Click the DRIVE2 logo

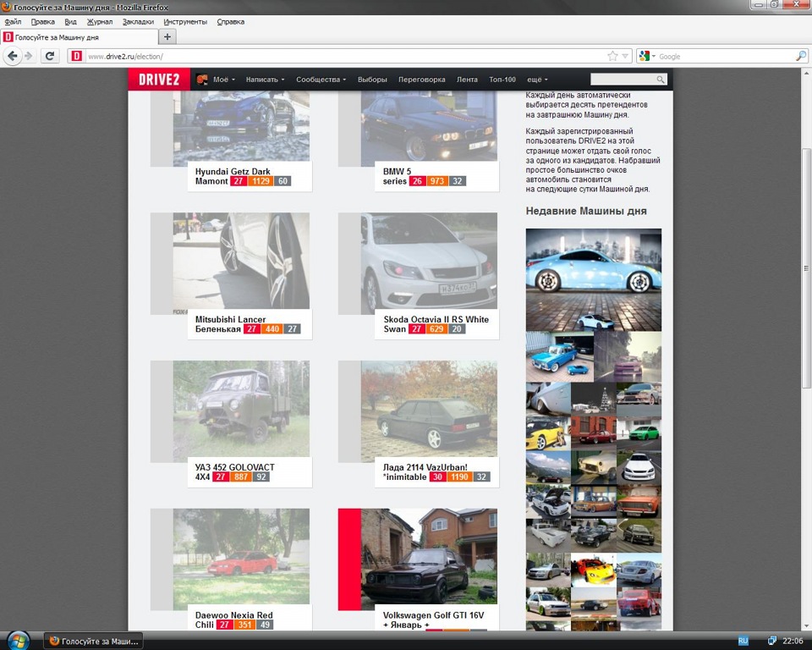pos(159,80)
